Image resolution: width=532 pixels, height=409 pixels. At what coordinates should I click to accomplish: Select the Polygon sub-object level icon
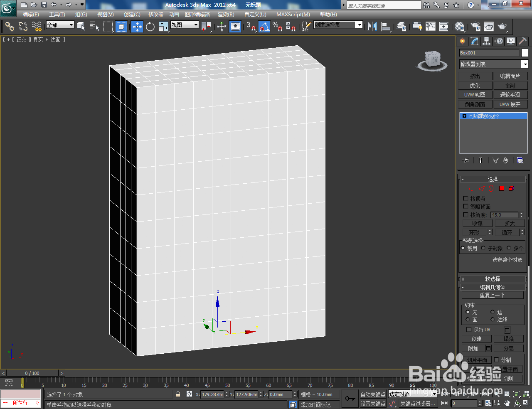(x=502, y=188)
